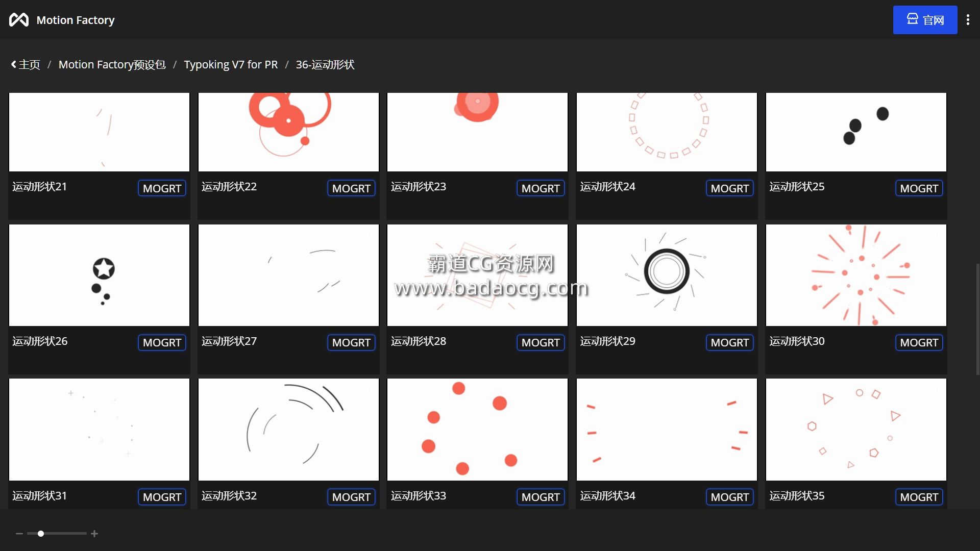Viewport: 980px width, 551px height.
Task: Click the 运动形状34 name label
Action: [608, 496]
